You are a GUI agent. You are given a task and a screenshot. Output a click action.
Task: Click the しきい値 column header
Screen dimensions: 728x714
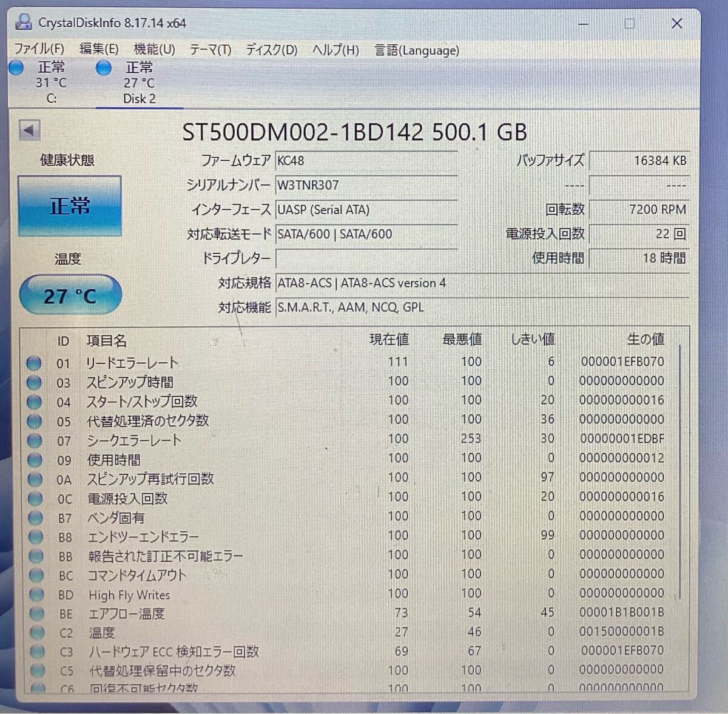(533, 339)
